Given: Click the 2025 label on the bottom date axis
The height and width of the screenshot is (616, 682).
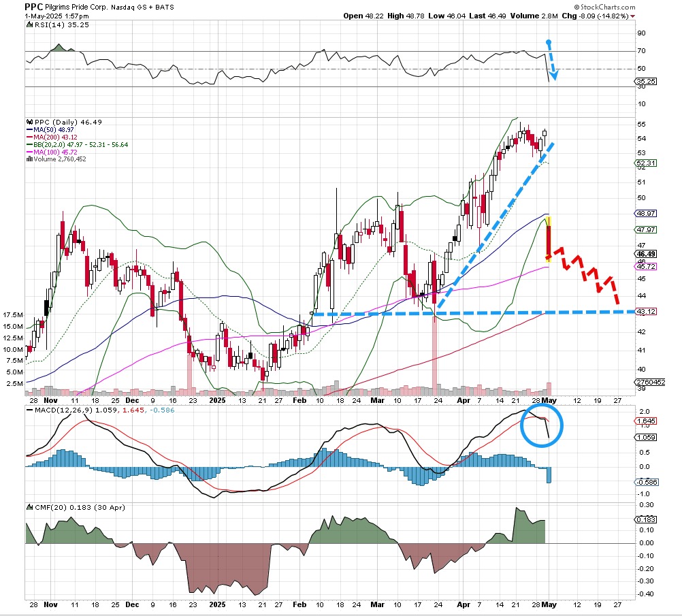Looking at the screenshot, I should pyautogui.click(x=217, y=603).
